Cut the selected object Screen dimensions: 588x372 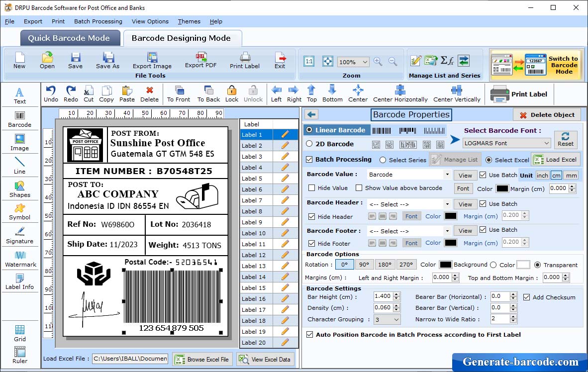[89, 94]
